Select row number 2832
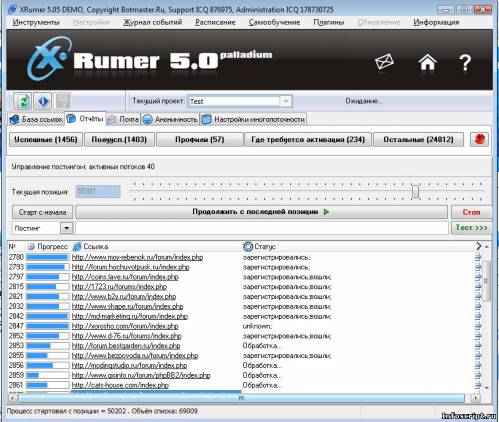 [x=16, y=306]
